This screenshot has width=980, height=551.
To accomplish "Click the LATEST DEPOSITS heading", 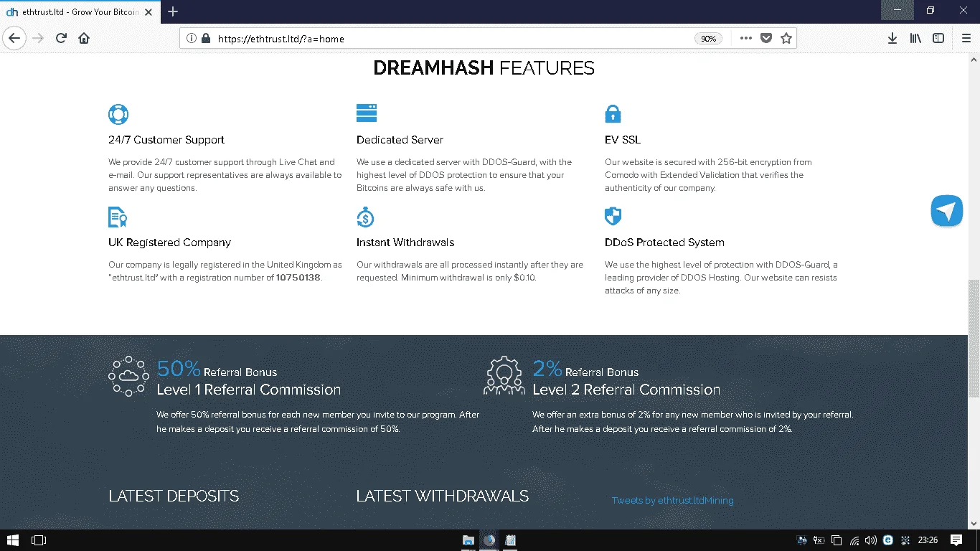I will pos(174,496).
